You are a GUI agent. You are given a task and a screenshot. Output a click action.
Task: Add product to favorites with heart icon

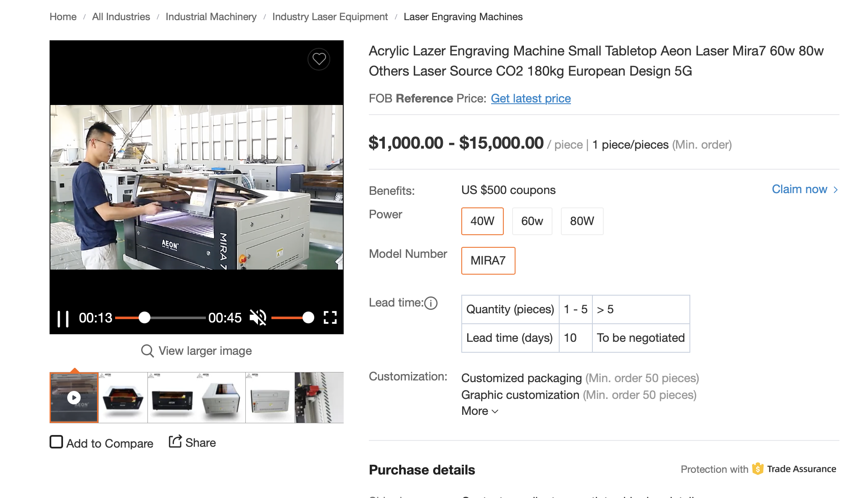click(x=319, y=59)
